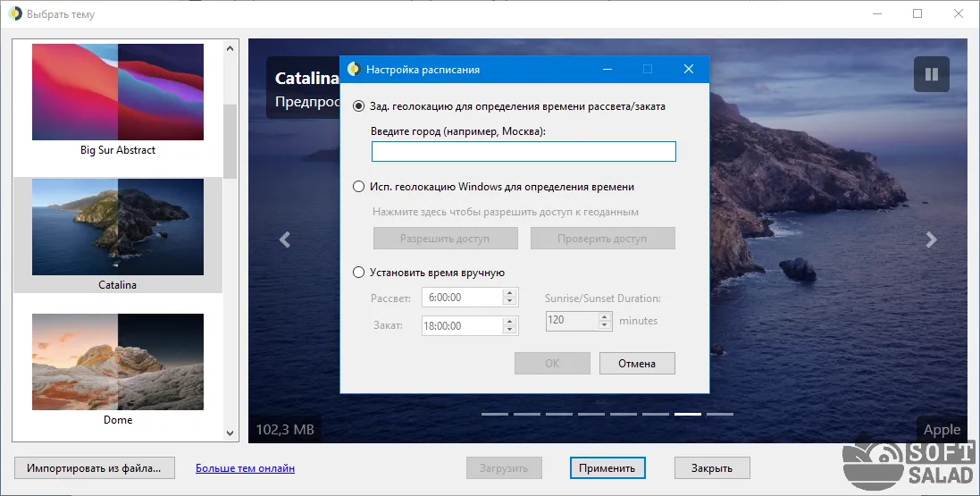Click the schedule dialog app logo icon

(354, 69)
